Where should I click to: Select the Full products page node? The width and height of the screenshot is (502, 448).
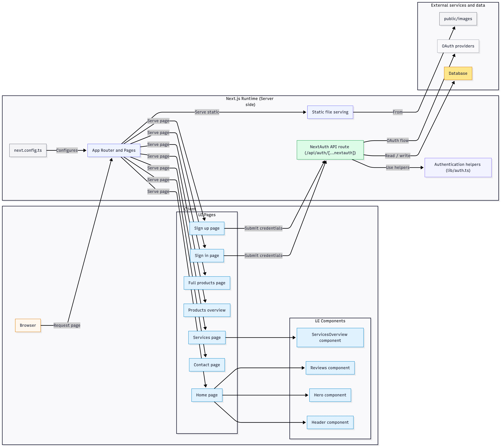click(x=207, y=283)
